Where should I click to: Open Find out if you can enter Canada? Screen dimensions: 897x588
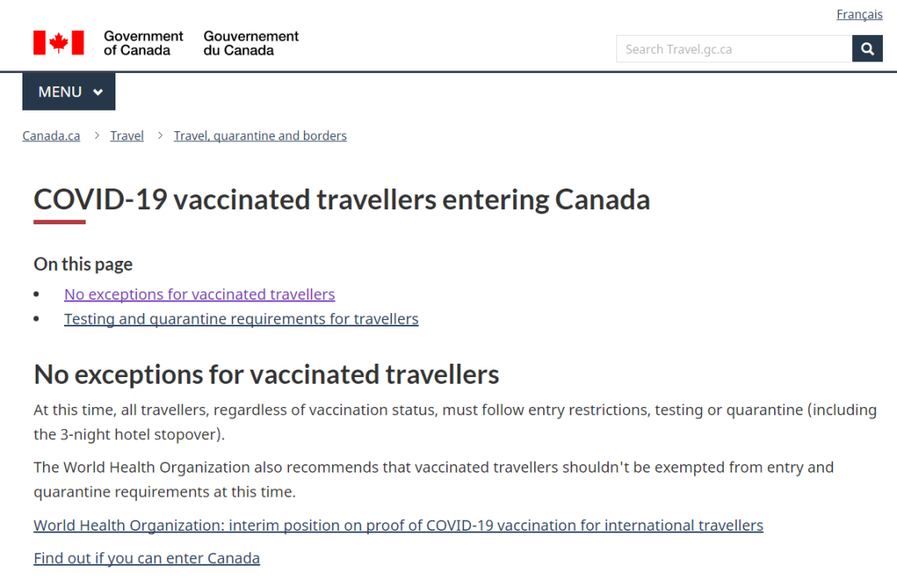point(146,557)
